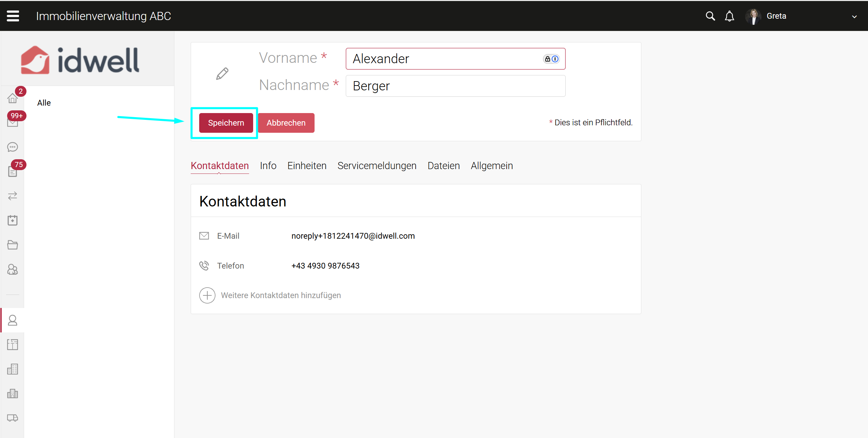Switch to the Servicemeldungen tab
Screen dimensions: 868x438
coord(377,166)
